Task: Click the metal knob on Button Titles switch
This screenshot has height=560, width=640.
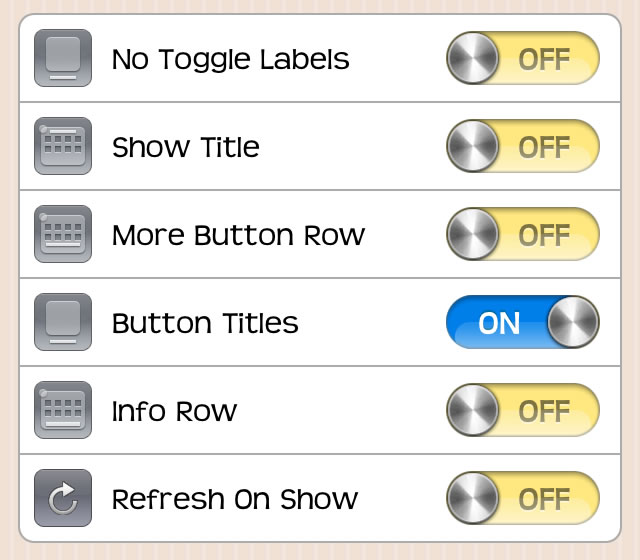Action: coord(573,322)
